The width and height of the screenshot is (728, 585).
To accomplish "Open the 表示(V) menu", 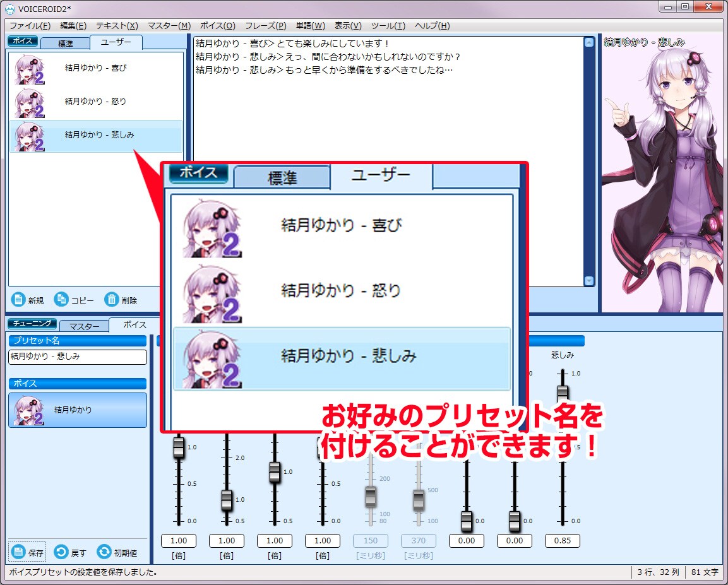I will click(x=348, y=25).
